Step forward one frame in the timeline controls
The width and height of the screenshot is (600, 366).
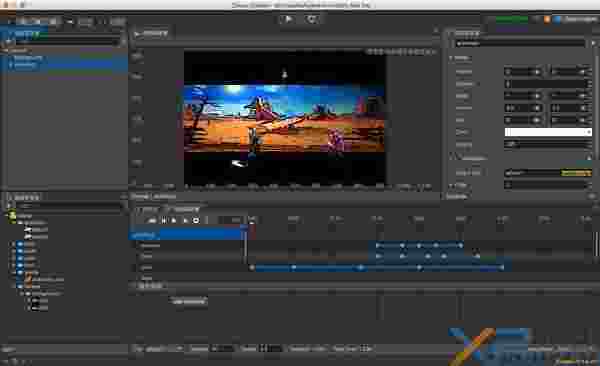tap(185, 221)
